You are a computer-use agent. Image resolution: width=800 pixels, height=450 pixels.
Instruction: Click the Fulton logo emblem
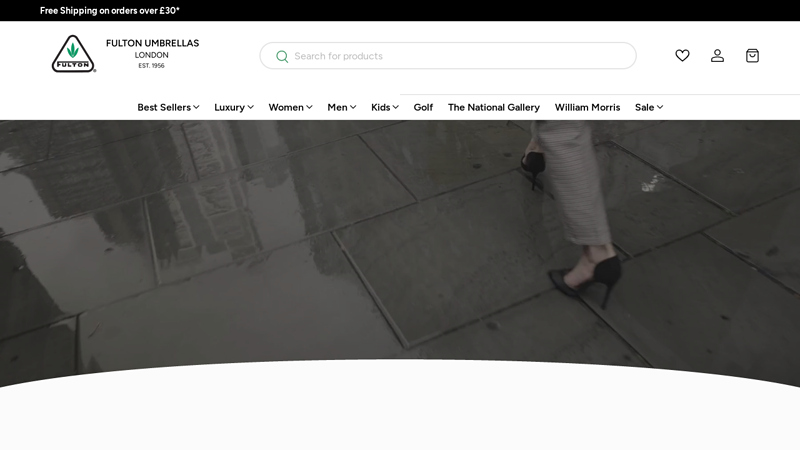click(73, 55)
